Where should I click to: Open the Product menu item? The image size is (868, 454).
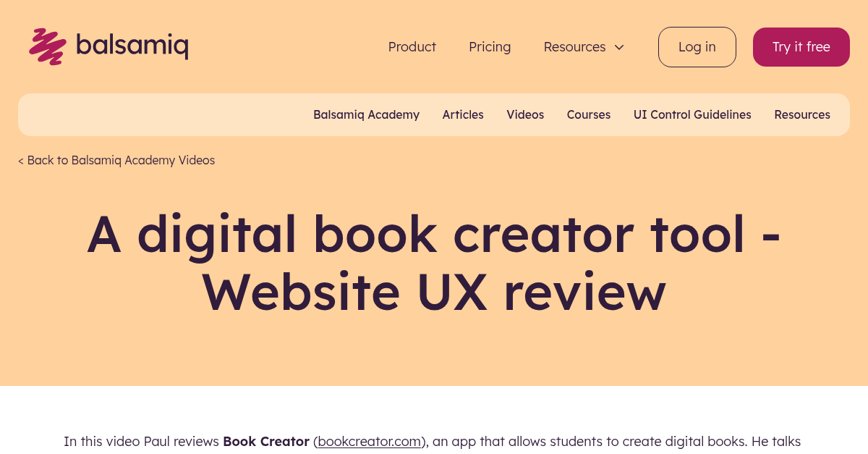point(412,46)
